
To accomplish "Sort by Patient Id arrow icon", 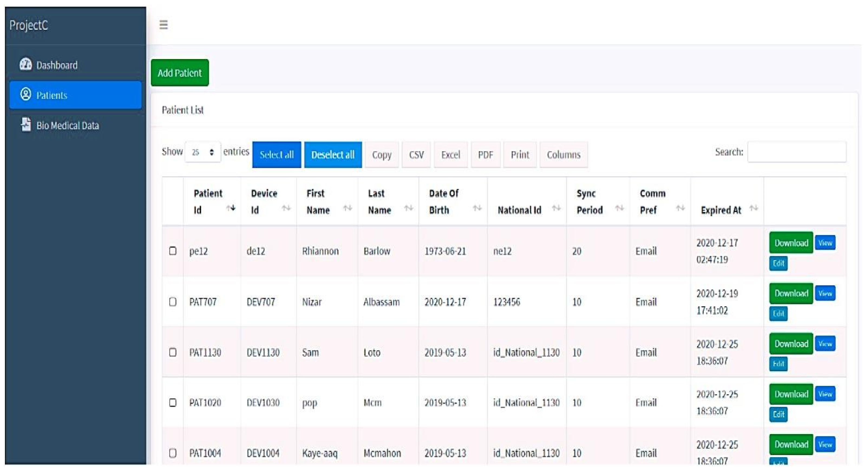I will pos(231,208).
